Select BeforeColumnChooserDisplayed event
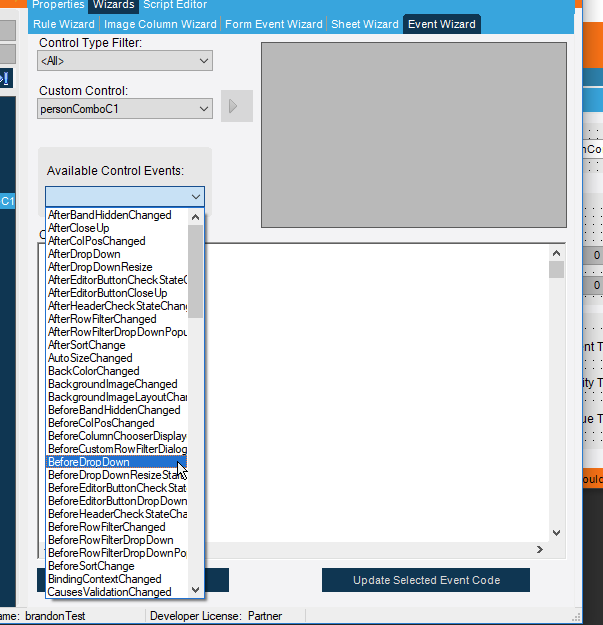603x625 pixels. (x=116, y=436)
